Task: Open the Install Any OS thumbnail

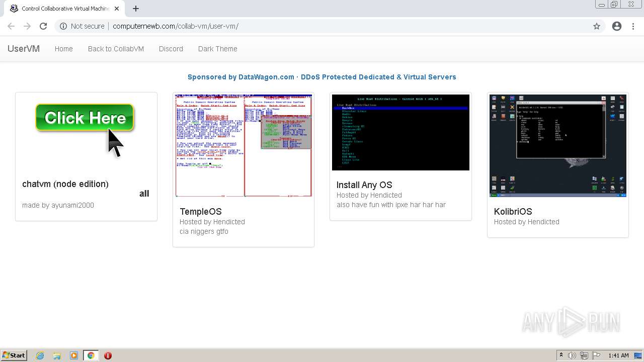Action: point(400,132)
